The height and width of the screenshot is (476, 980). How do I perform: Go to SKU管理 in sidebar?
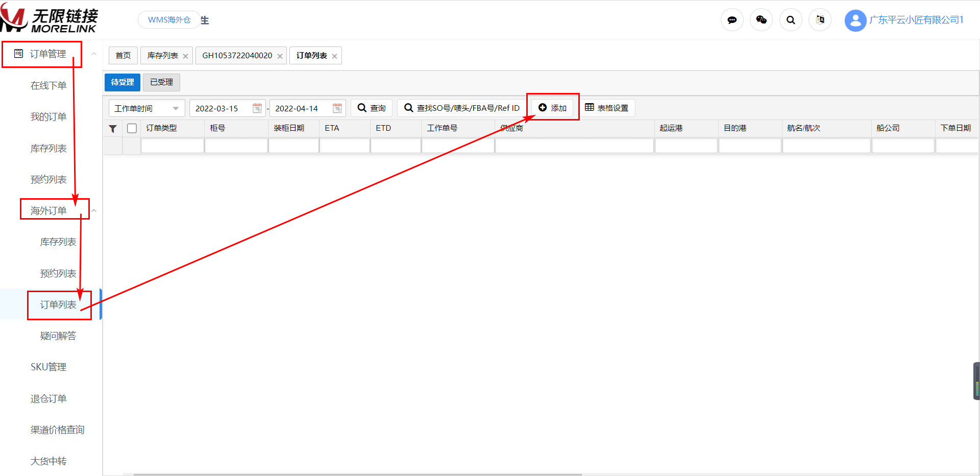pos(48,367)
